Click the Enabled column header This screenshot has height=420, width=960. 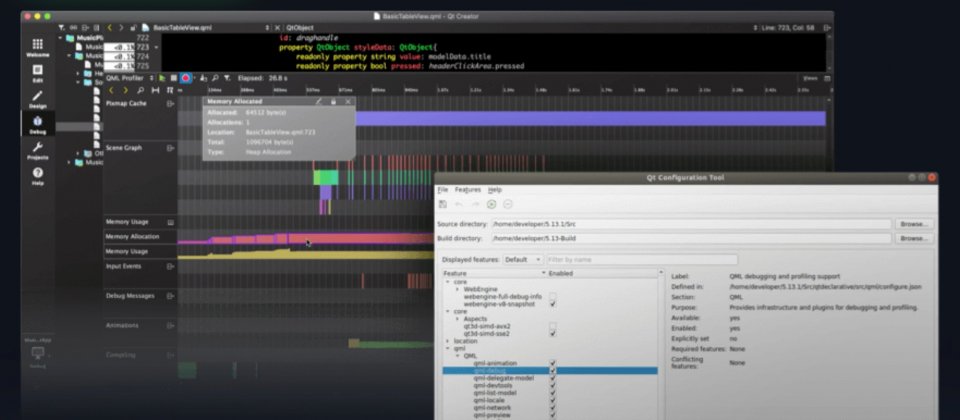click(x=602, y=273)
